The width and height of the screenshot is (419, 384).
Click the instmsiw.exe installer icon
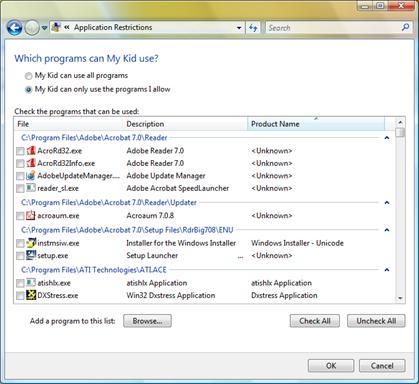[31, 243]
